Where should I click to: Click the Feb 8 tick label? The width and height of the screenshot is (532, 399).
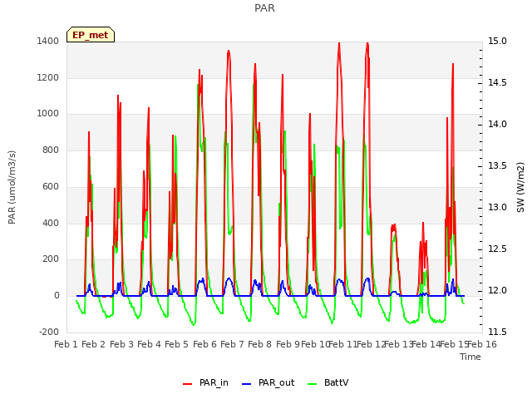pyautogui.click(x=259, y=344)
